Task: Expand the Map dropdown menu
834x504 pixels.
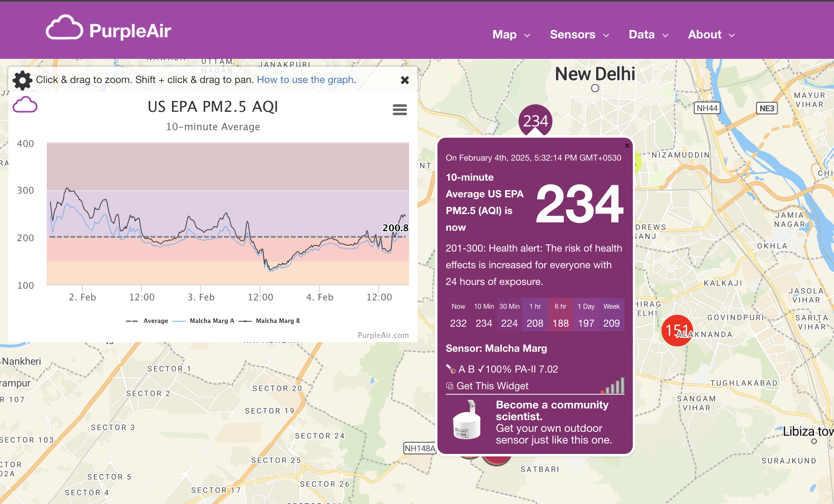Action: [511, 35]
